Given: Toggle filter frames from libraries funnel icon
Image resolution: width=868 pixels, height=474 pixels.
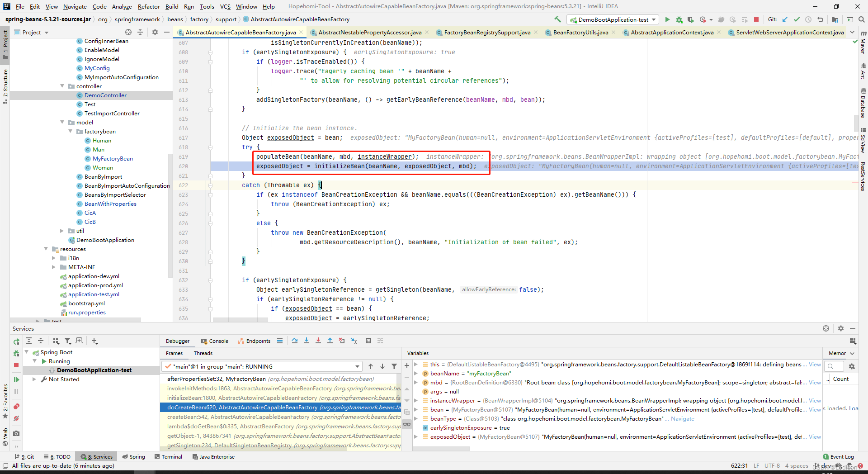Looking at the screenshot, I should tap(394, 366).
